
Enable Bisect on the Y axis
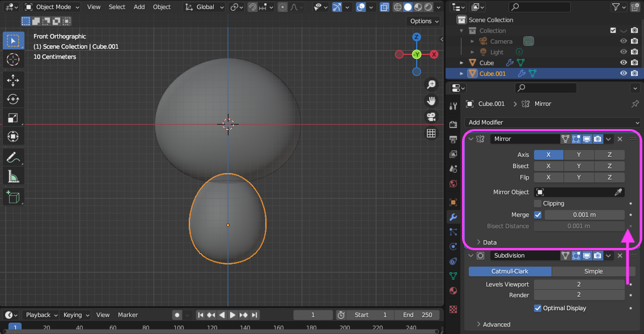pyautogui.click(x=579, y=166)
